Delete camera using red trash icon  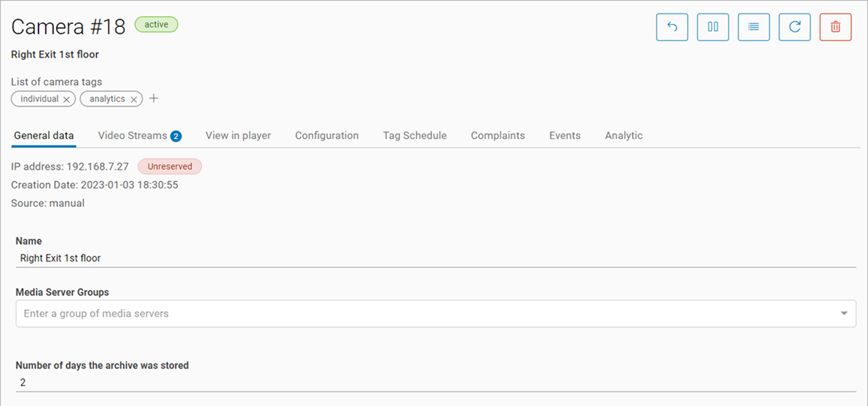point(835,27)
